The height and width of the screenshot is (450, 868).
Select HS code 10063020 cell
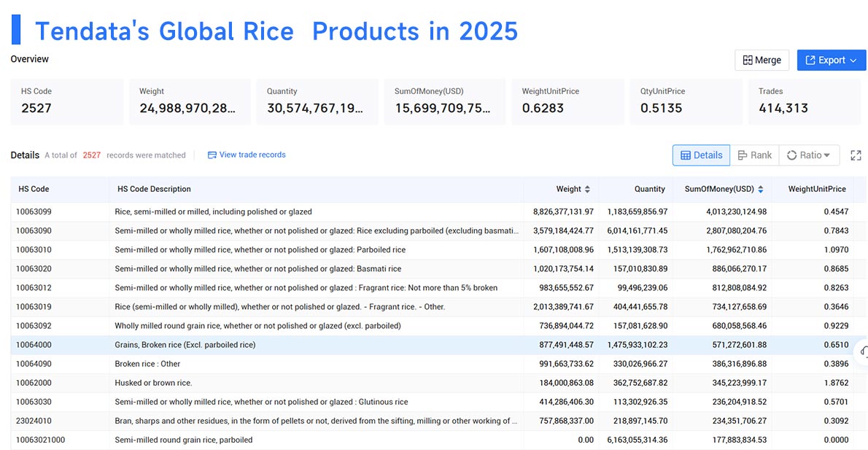(x=34, y=269)
